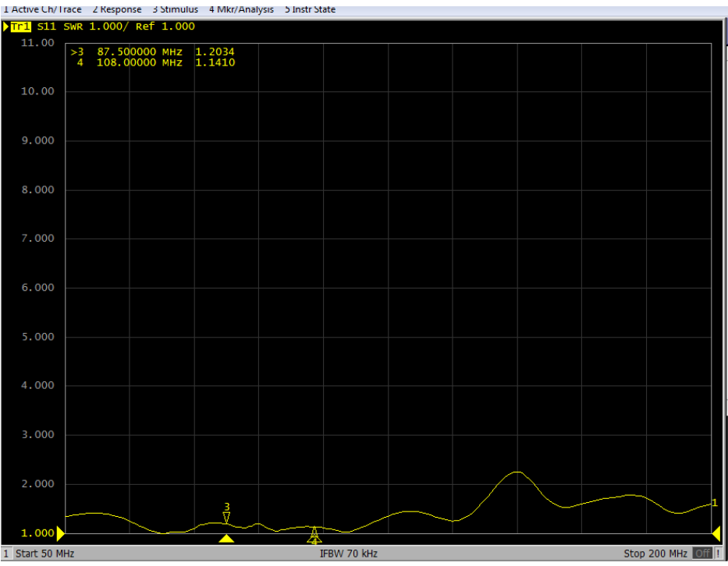
Task: Open the Response menu
Action: tap(117, 9)
